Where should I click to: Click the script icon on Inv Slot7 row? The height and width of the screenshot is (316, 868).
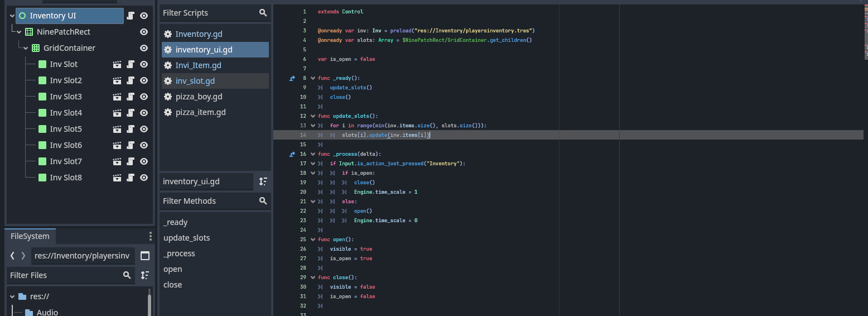[x=131, y=161]
